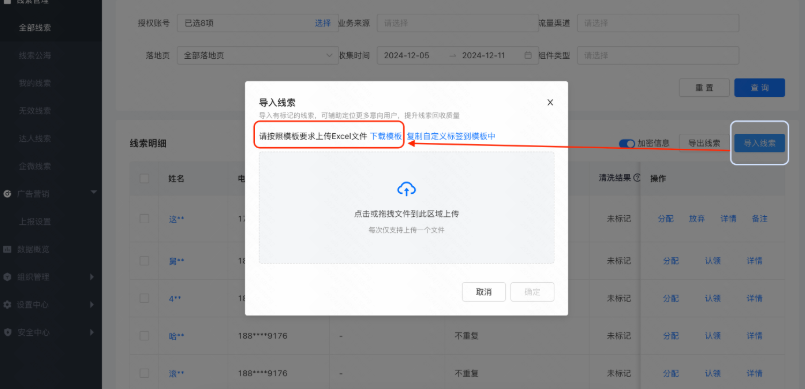
Task: Click 取消 in the import dialog
Action: pos(484,292)
